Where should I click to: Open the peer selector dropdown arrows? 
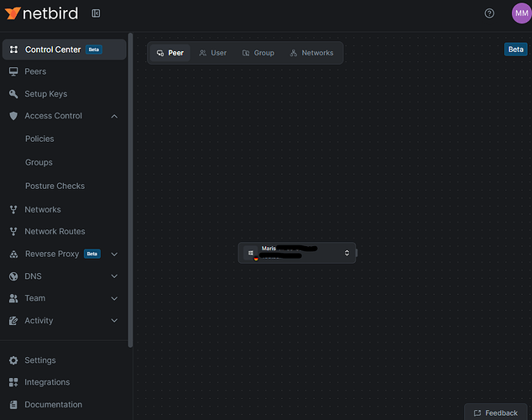coord(347,253)
